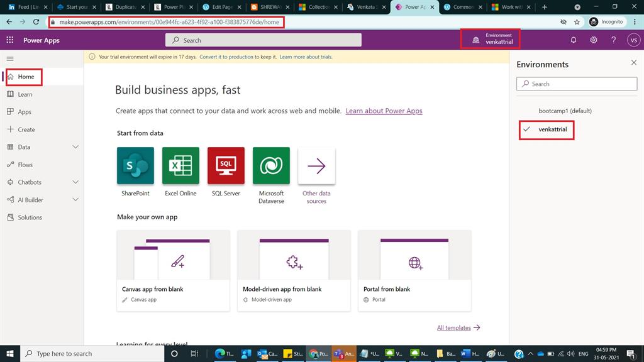Open the help question mark

[613, 40]
